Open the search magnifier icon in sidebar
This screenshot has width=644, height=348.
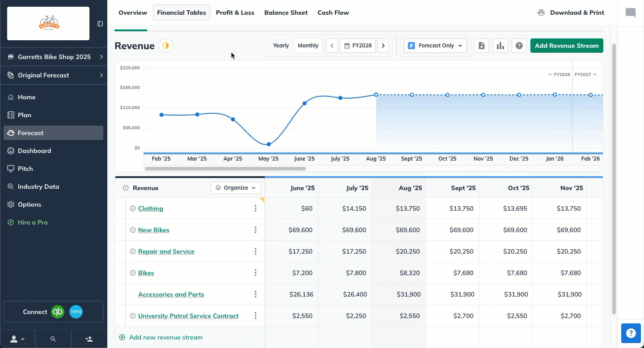point(53,339)
